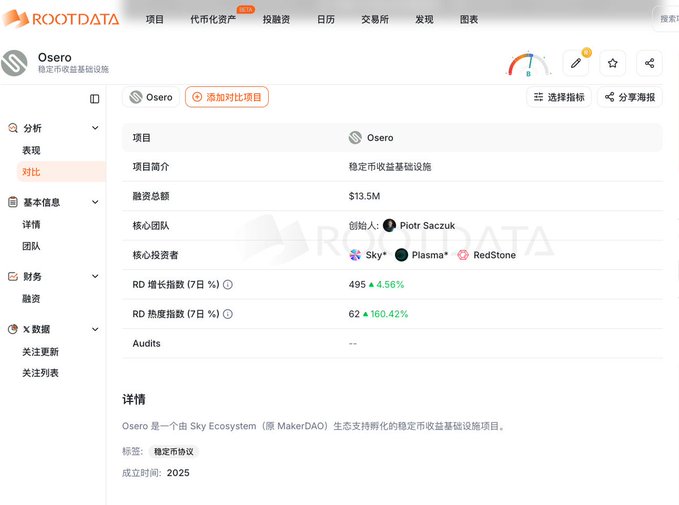
Task: Open the 项目 menu in the top navigation
Action: (x=155, y=19)
